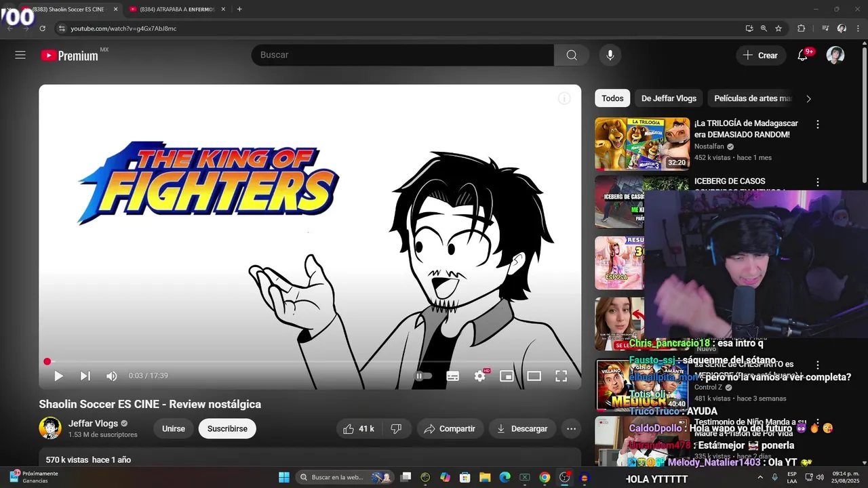Click the Descargar button
This screenshot has height=488, width=868.
(x=522, y=428)
